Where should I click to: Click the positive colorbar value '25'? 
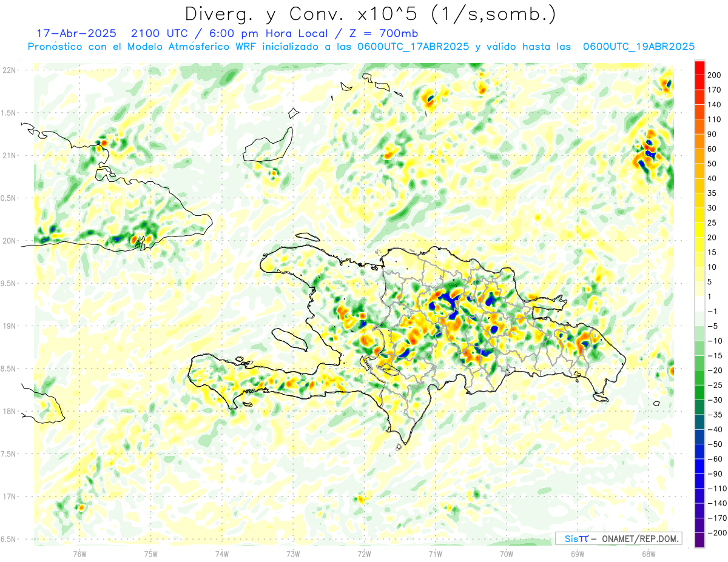coord(713,222)
